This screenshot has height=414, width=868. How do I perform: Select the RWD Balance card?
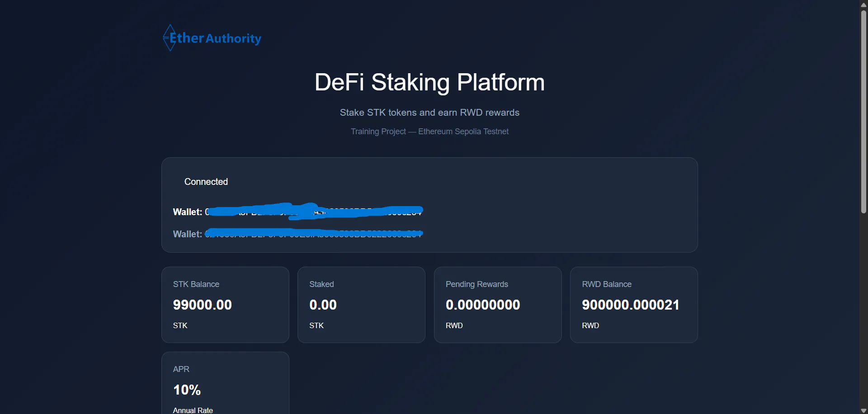pos(634,305)
